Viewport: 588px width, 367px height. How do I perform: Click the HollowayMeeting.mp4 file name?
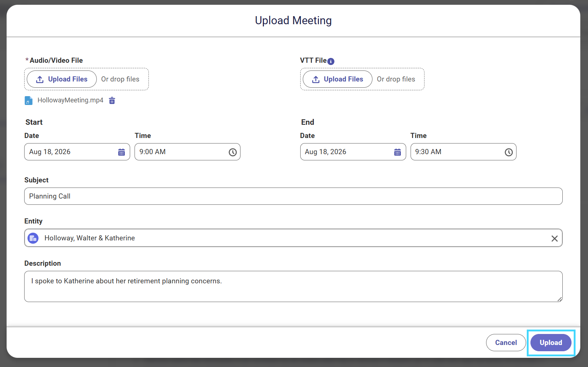(x=70, y=100)
